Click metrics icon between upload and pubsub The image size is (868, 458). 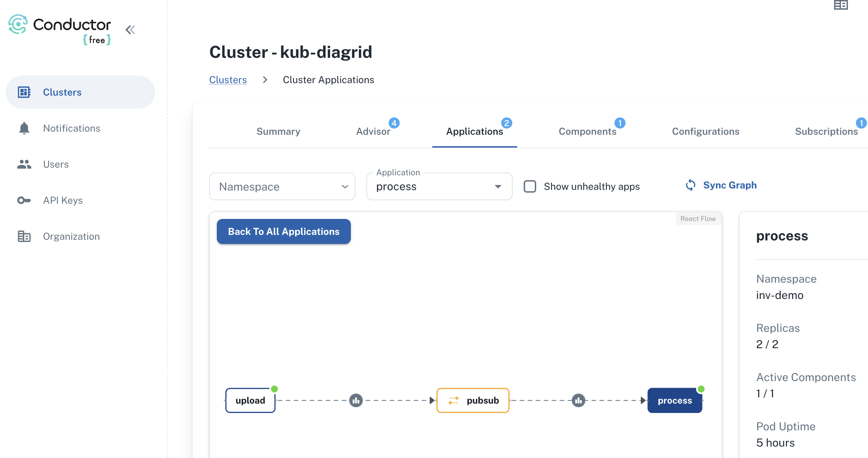click(356, 400)
